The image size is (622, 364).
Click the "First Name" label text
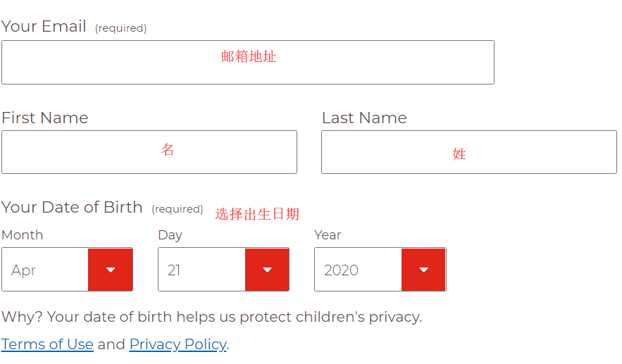(45, 118)
